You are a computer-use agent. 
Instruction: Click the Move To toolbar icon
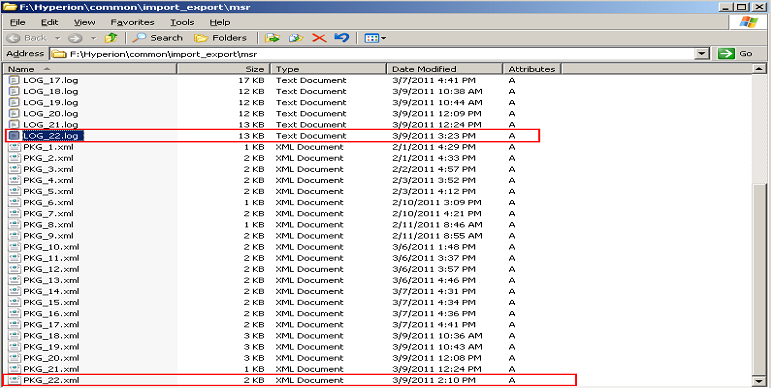click(x=272, y=38)
